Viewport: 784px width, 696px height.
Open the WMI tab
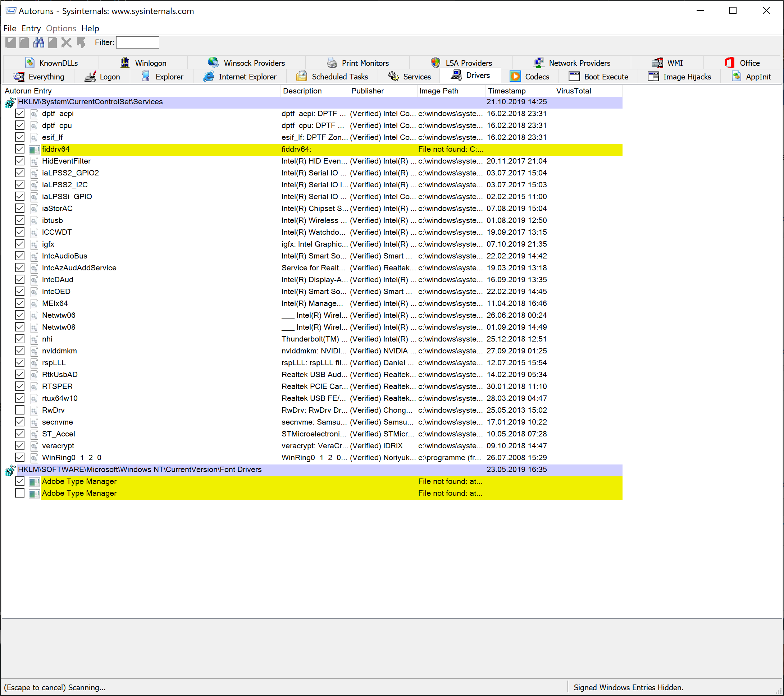coord(667,63)
